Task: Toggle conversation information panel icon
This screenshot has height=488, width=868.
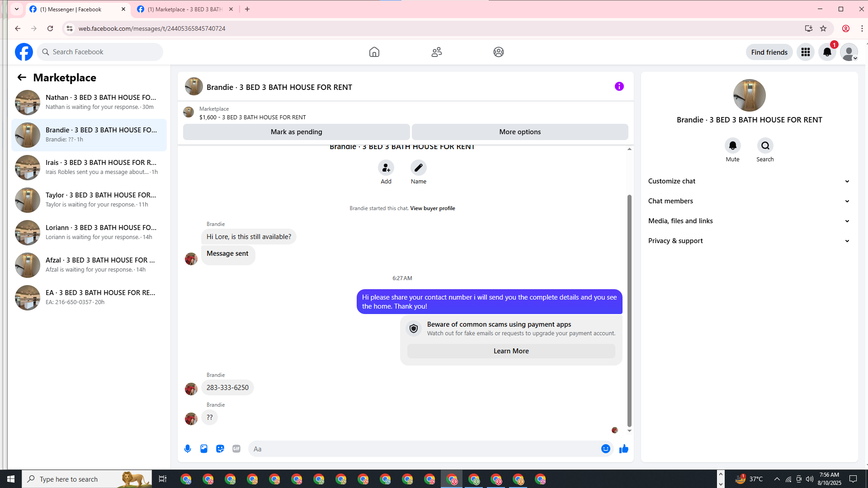Action: (619, 86)
